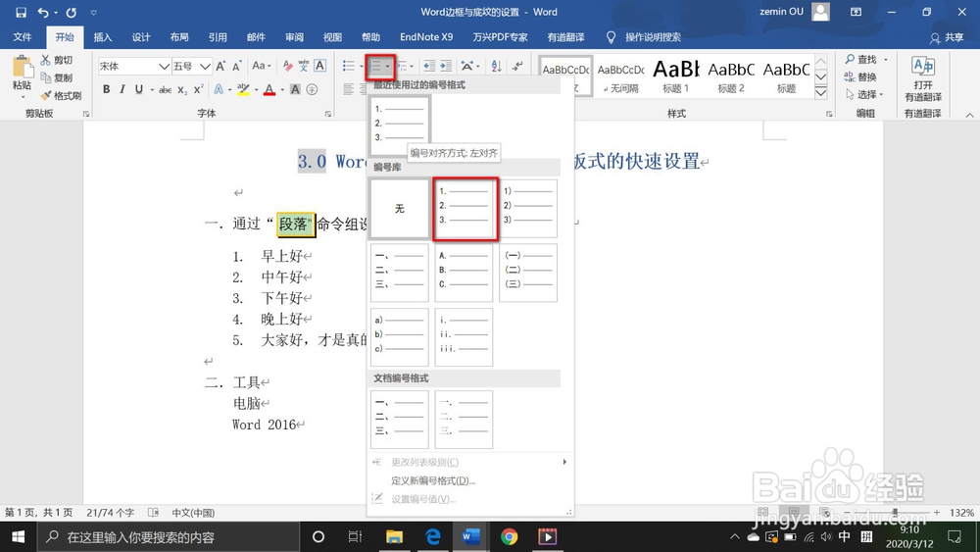Open 更改列表级别(C) submenu
Screen dimensions: 980x552
click(x=469, y=462)
